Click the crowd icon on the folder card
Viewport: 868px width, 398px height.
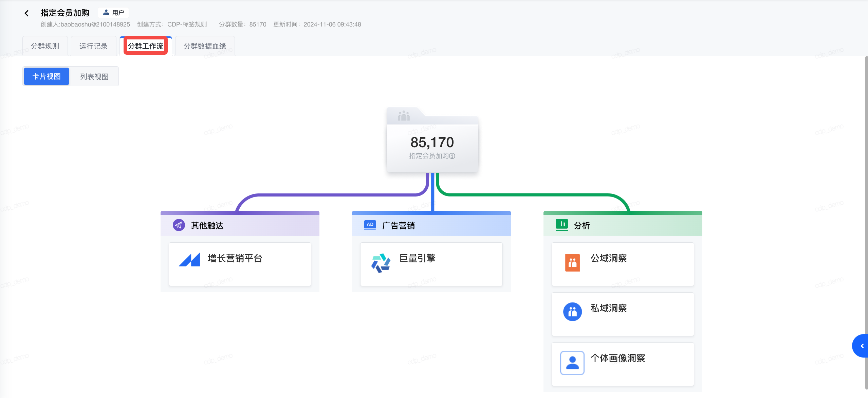click(x=404, y=116)
